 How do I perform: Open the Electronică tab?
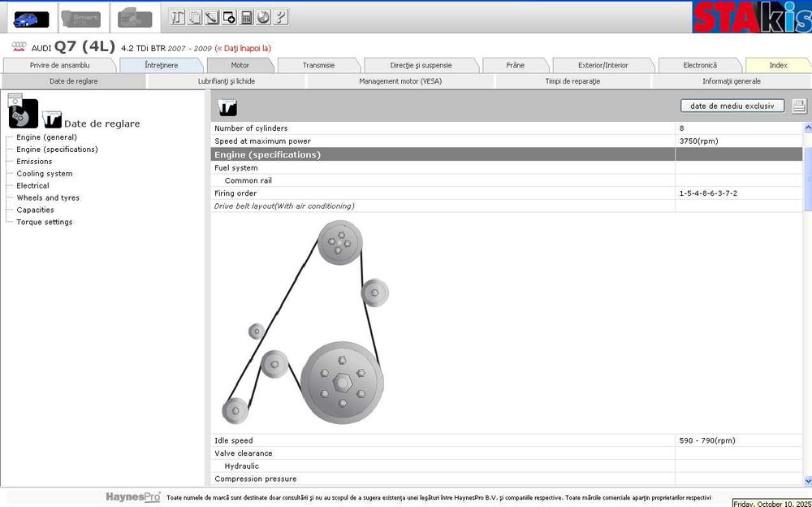[700, 65]
